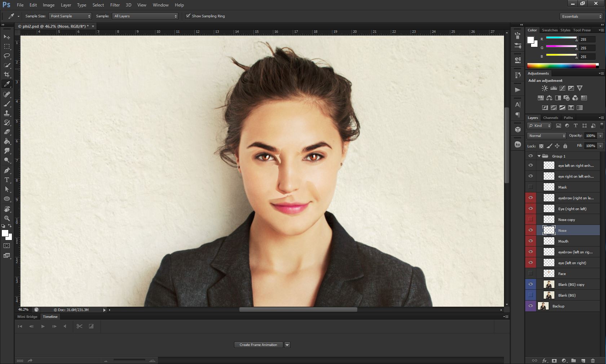
Task: Select the Crop tool
Action: [7, 75]
